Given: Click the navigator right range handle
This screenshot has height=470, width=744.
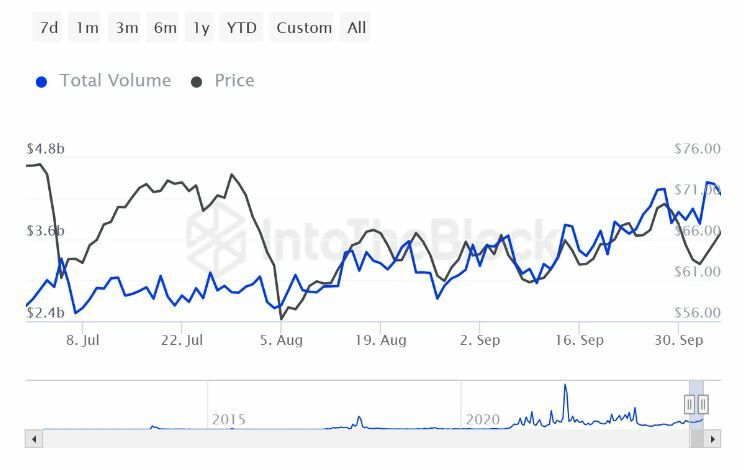Looking at the screenshot, I should click(703, 404).
